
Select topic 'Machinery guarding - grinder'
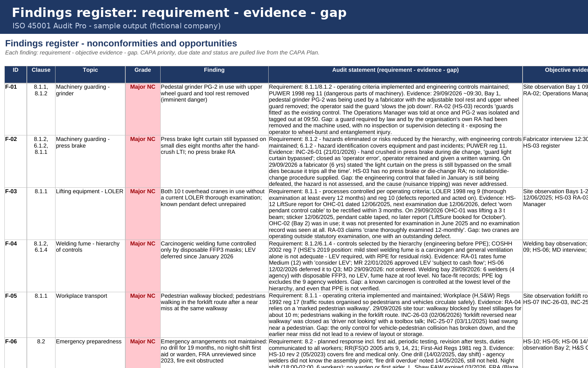(90, 109)
